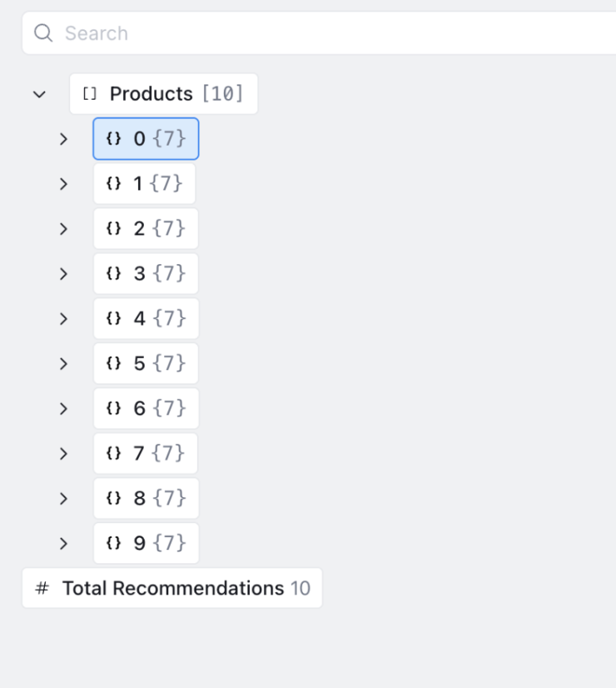Expand item 7 with its chevron
This screenshot has height=688, width=616.
click(63, 453)
